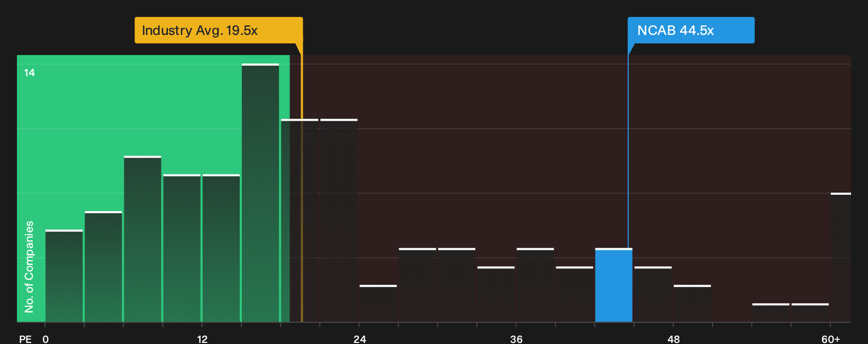The image size is (868, 344).
Task: Click the 'No. of Companies' axis title
Action: click(x=29, y=266)
